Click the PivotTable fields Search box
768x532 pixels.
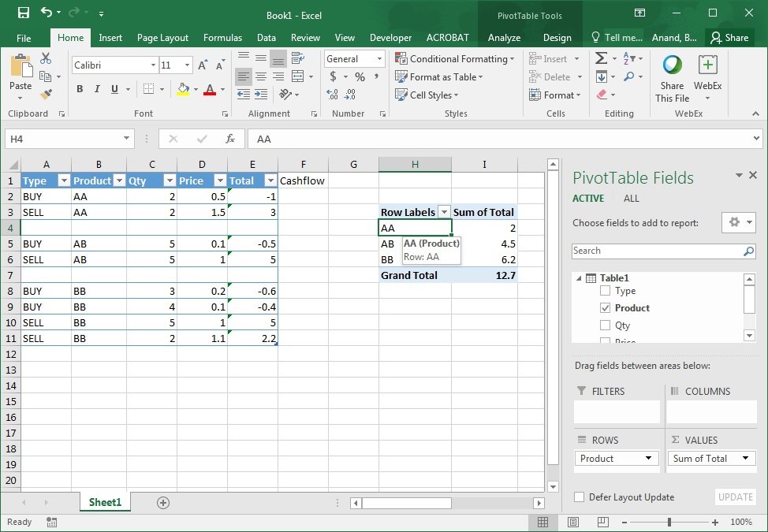[657, 251]
